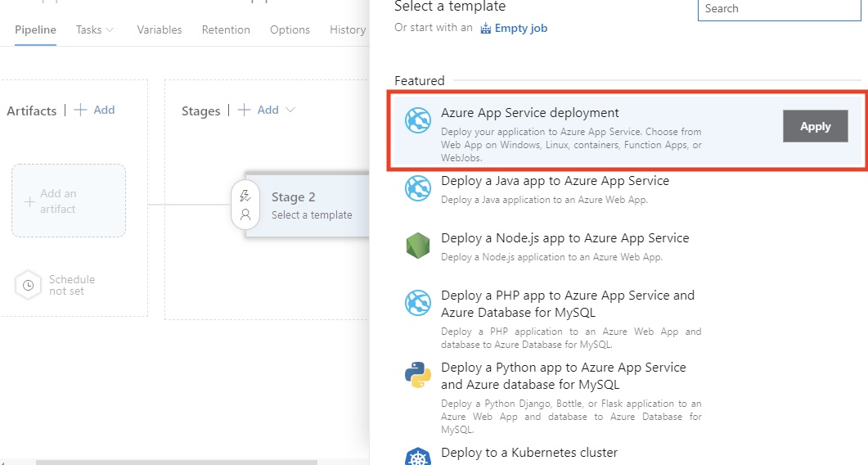Screen dimensions: 868x465
Task: Open the Variables tab
Action: 160,30
